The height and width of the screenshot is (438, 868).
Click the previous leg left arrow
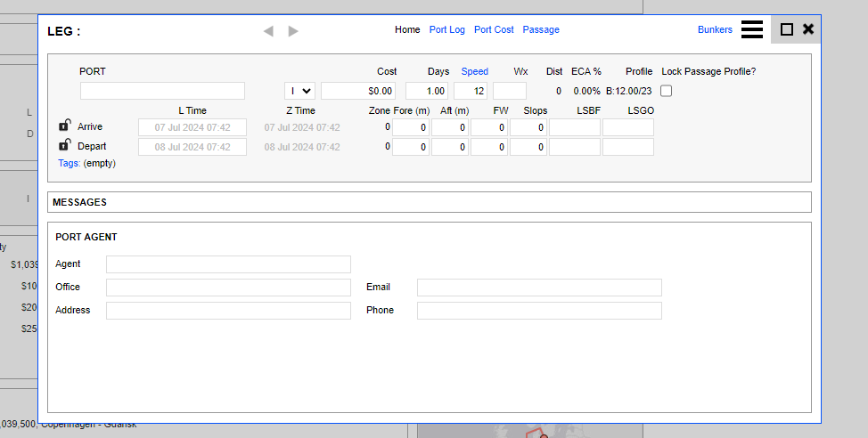coord(268,31)
